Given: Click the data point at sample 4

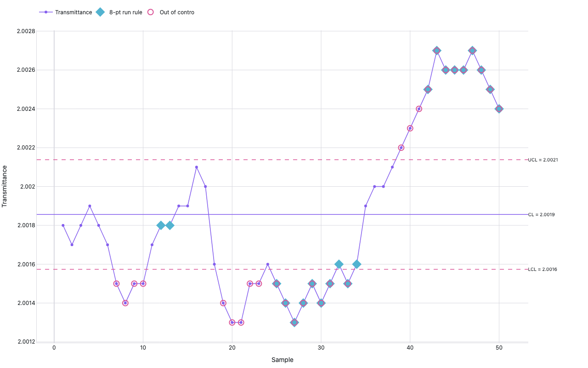Looking at the screenshot, I should click(90, 206).
